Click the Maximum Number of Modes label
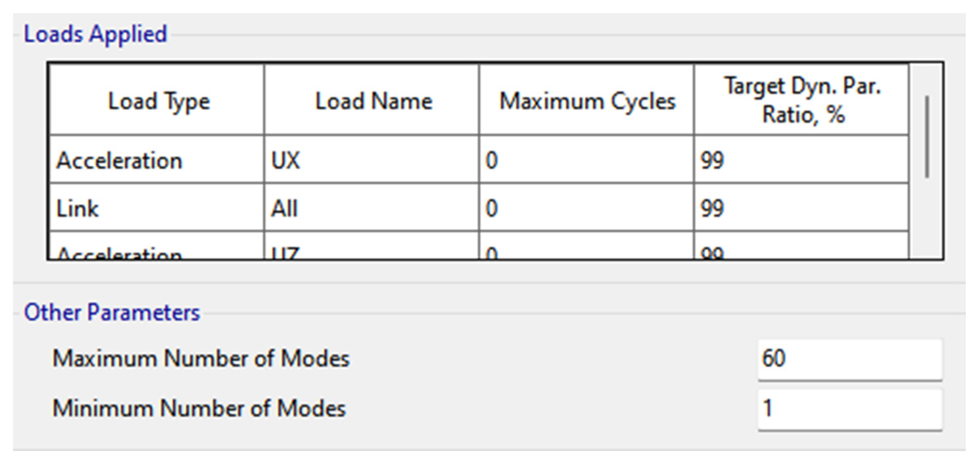 coord(201,358)
